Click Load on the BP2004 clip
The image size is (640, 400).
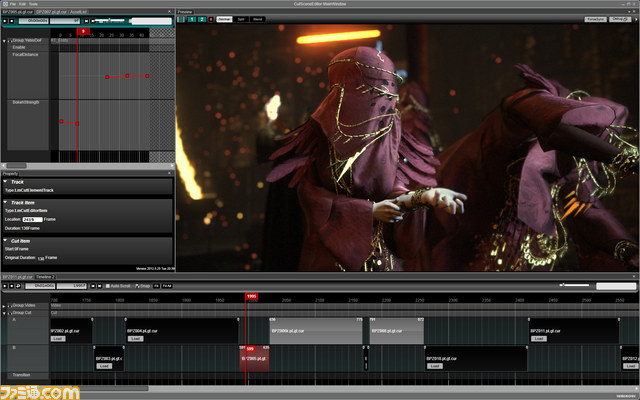[135, 339]
